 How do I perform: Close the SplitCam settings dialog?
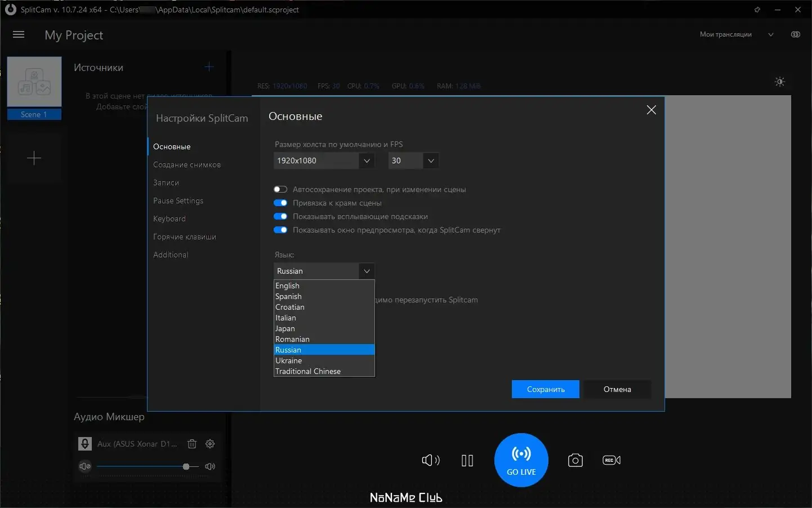(652, 110)
